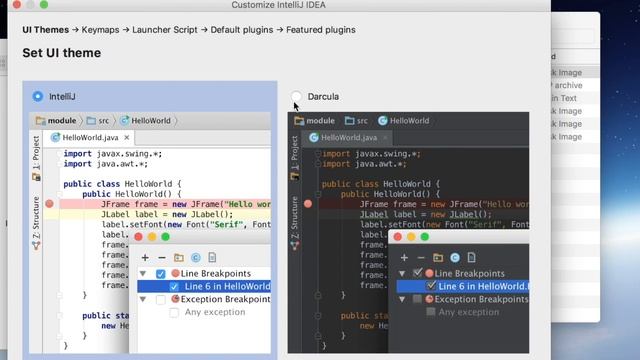640x360 pixels.
Task: Select HelloWorld.java tab in light preview
Action: 90,138
